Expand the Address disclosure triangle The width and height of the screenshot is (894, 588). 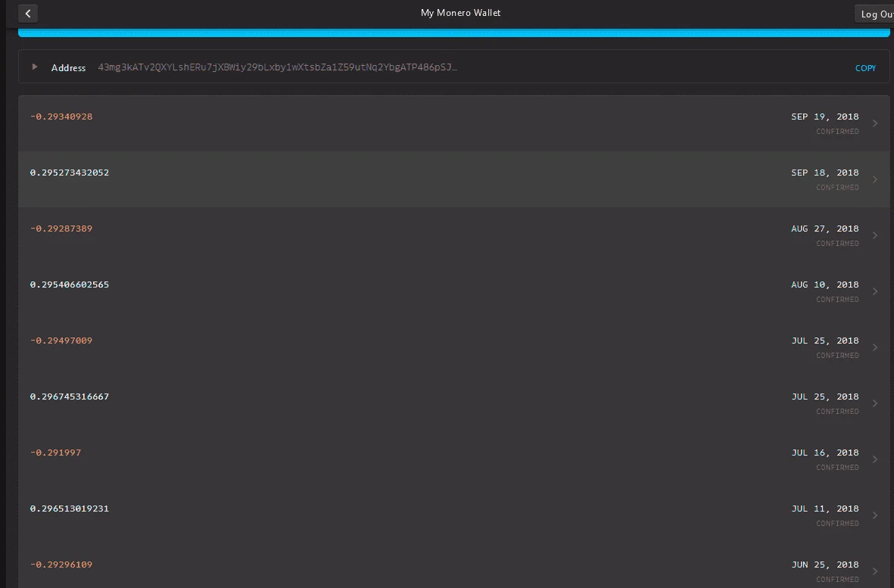click(x=35, y=67)
